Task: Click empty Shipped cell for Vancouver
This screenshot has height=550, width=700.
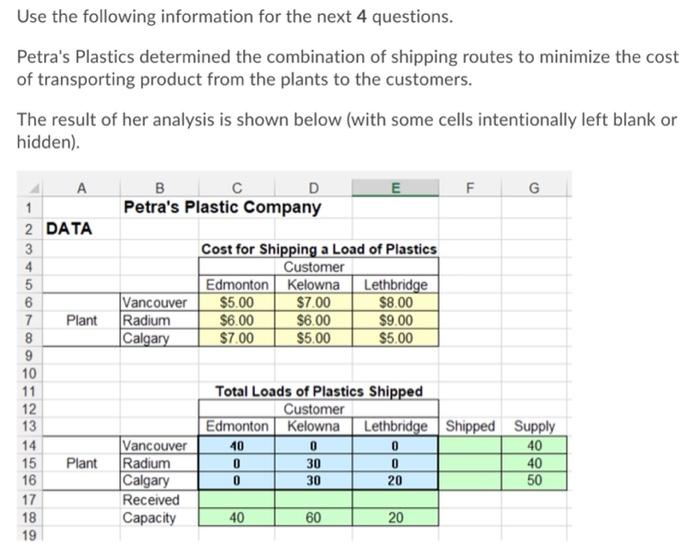Action: (470, 445)
